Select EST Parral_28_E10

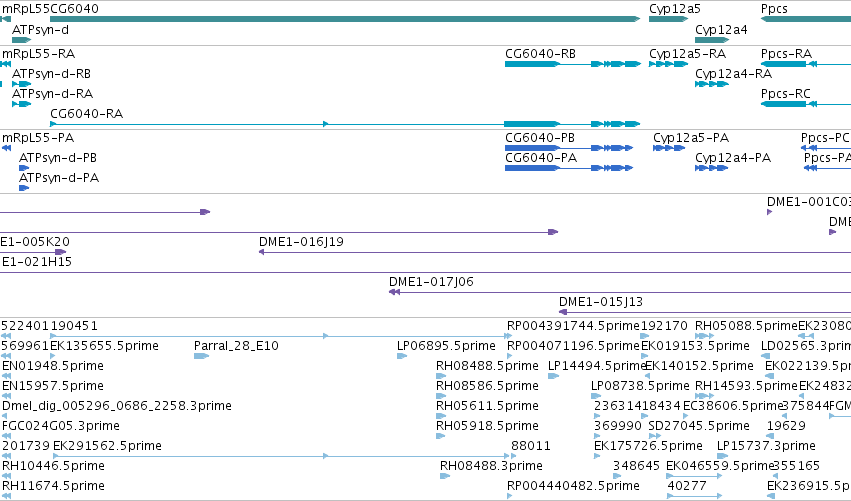click(x=201, y=357)
